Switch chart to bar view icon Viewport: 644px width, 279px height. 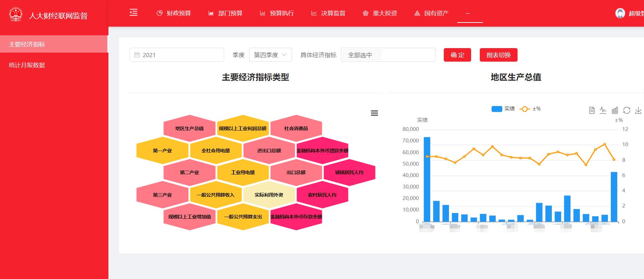tap(615, 110)
